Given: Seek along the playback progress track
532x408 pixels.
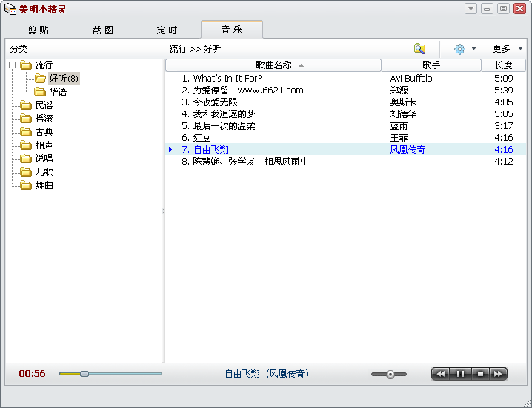Looking at the screenshot, I should tap(110, 374).
